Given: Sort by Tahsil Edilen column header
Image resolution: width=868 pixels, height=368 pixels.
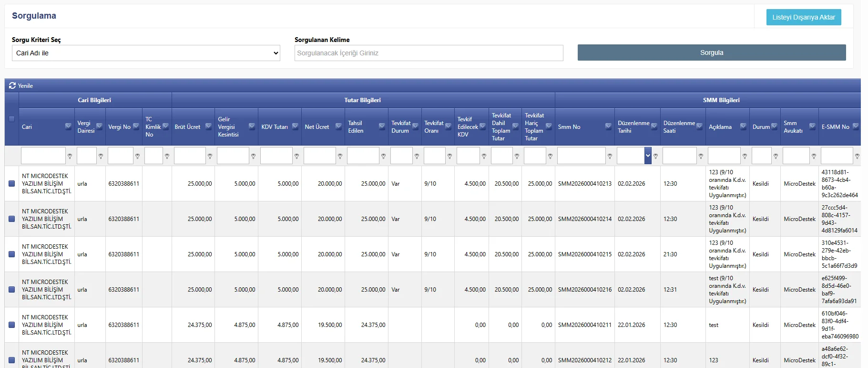Looking at the screenshot, I should click(356, 126).
